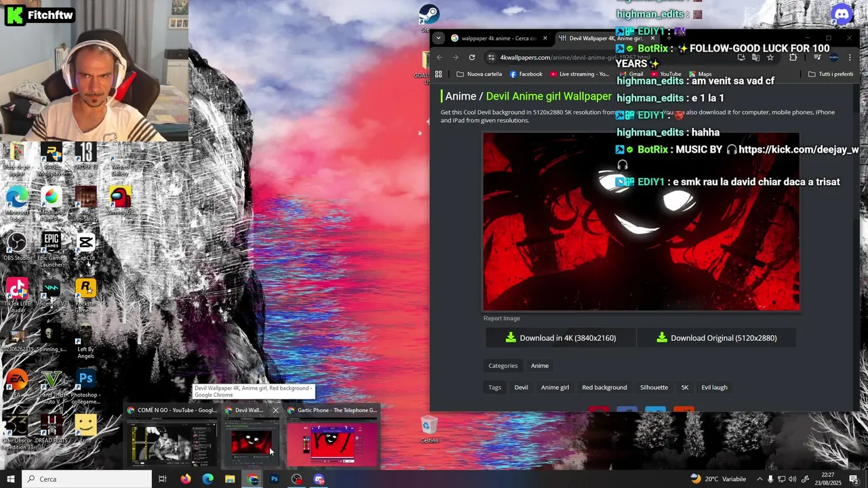
Task: Bookmark page with the star icon
Action: (770, 58)
